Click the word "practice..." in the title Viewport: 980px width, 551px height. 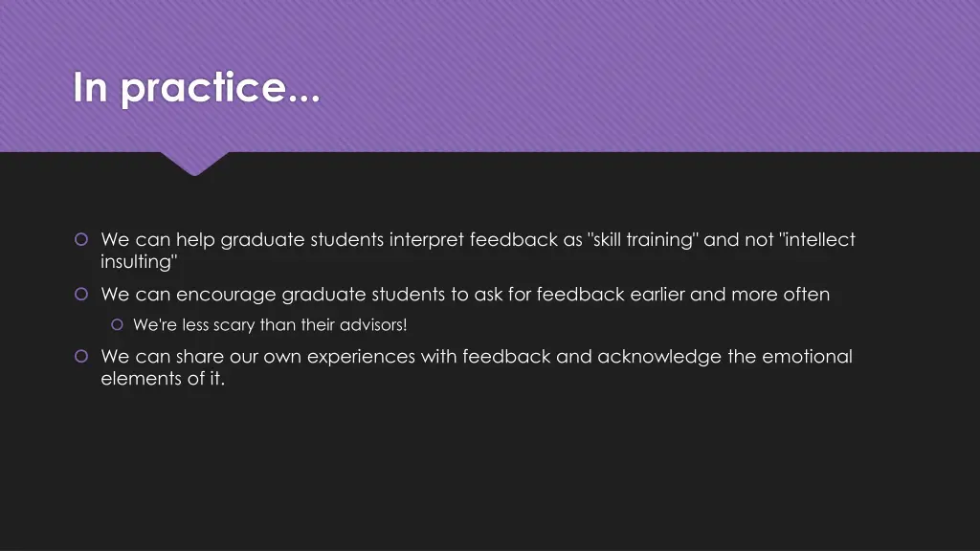(x=221, y=89)
